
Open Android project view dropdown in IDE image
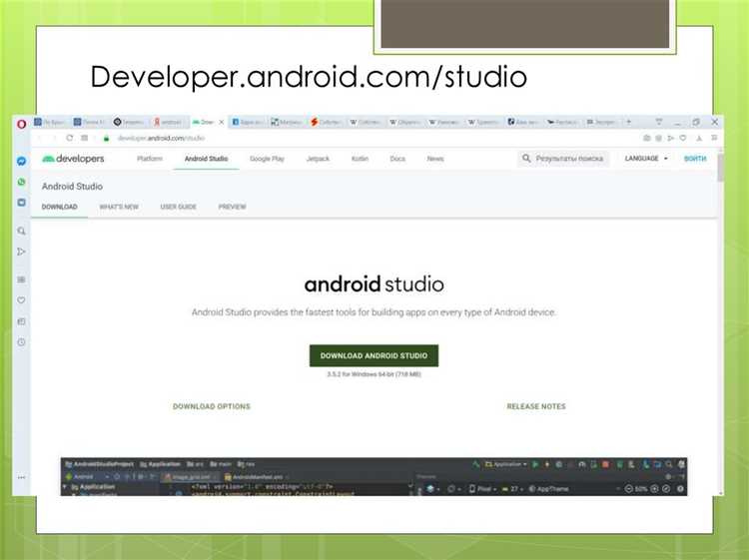88,476
